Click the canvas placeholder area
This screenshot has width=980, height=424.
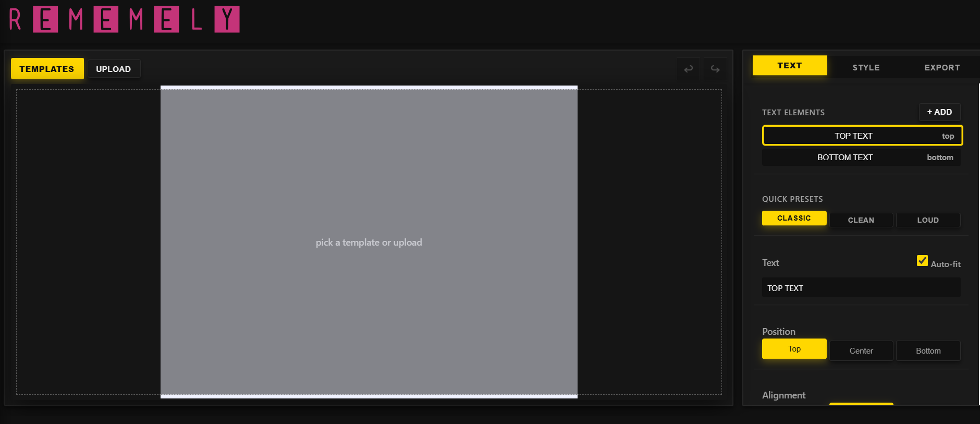(x=369, y=242)
